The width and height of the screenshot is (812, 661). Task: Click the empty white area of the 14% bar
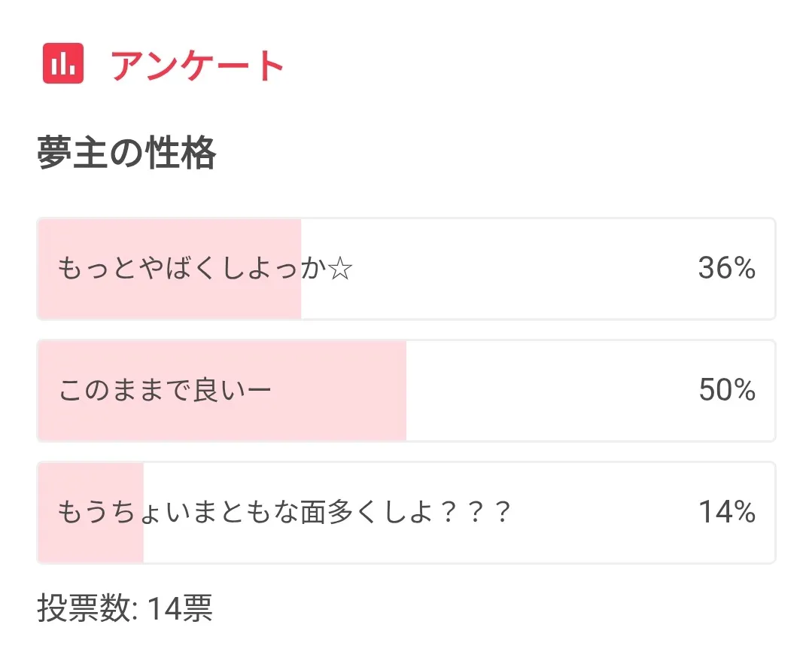(602, 513)
